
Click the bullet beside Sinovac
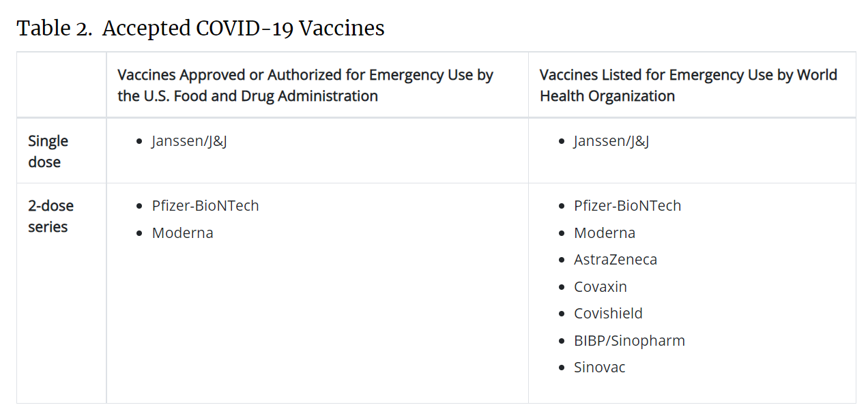(561, 368)
